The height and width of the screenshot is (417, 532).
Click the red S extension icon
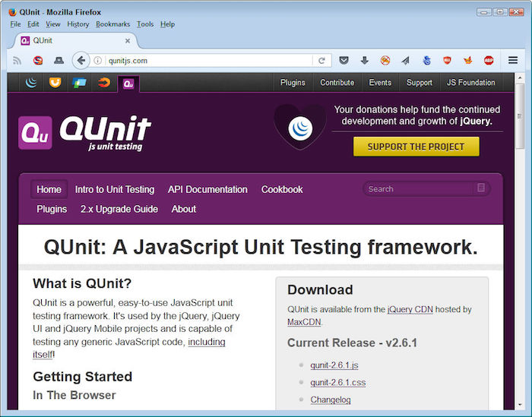[38, 61]
